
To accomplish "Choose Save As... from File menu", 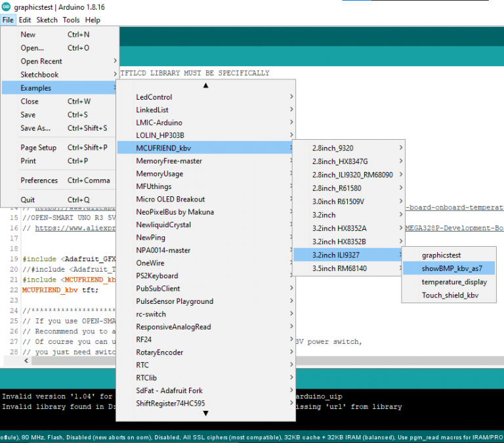I will coord(35,128).
